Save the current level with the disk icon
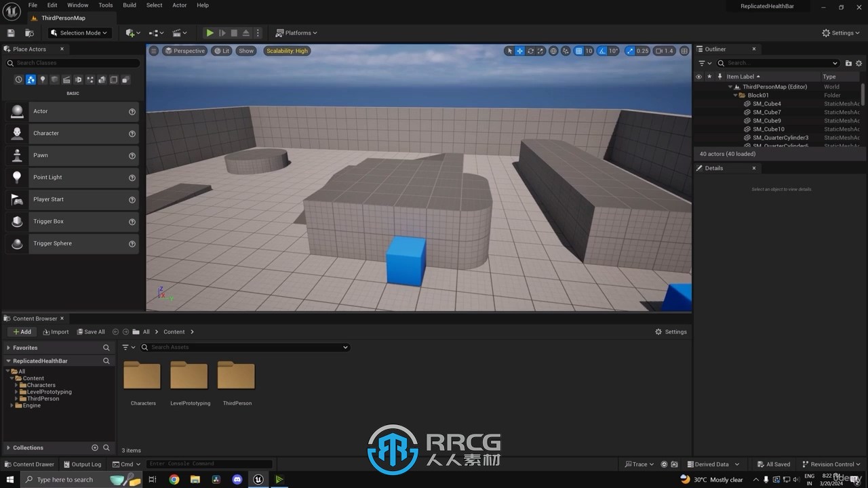 (x=11, y=33)
